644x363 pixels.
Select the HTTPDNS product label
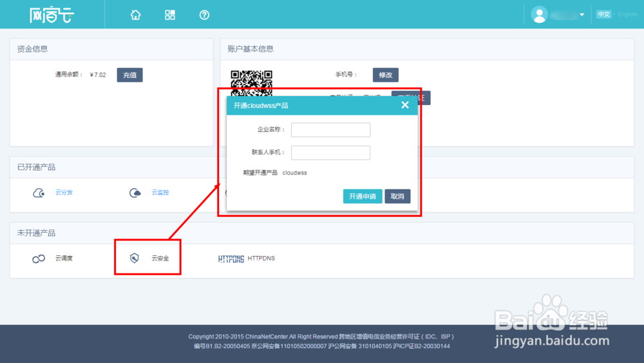261,258
